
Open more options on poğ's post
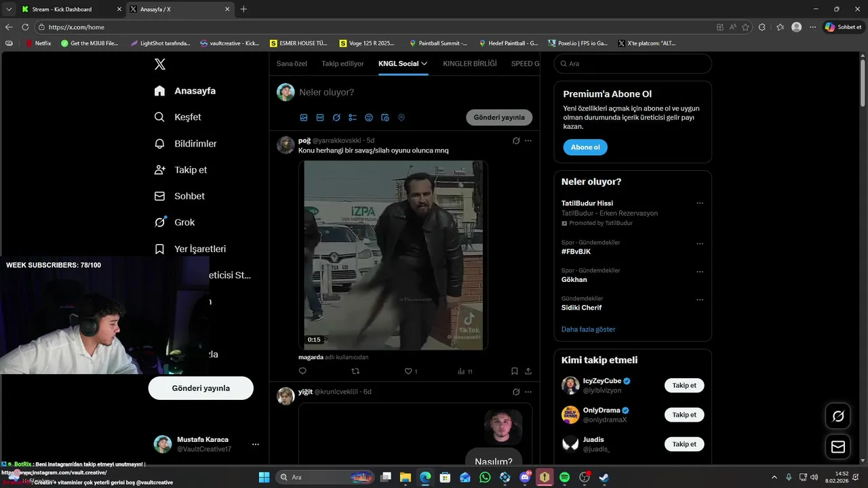(528, 141)
